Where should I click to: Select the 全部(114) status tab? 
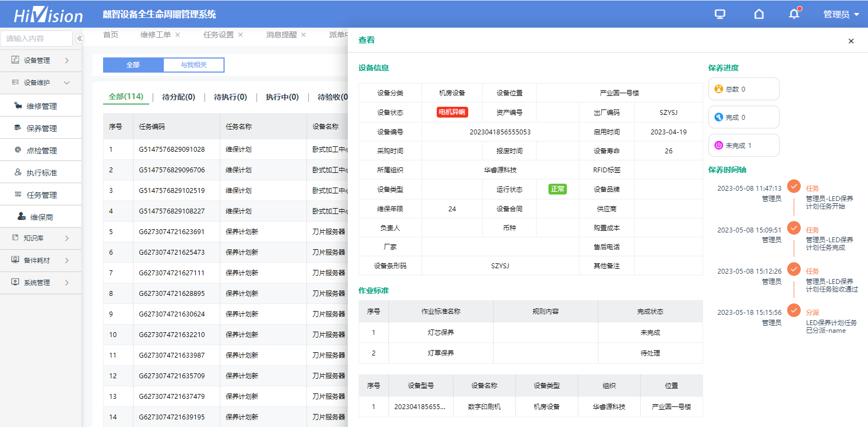(126, 96)
